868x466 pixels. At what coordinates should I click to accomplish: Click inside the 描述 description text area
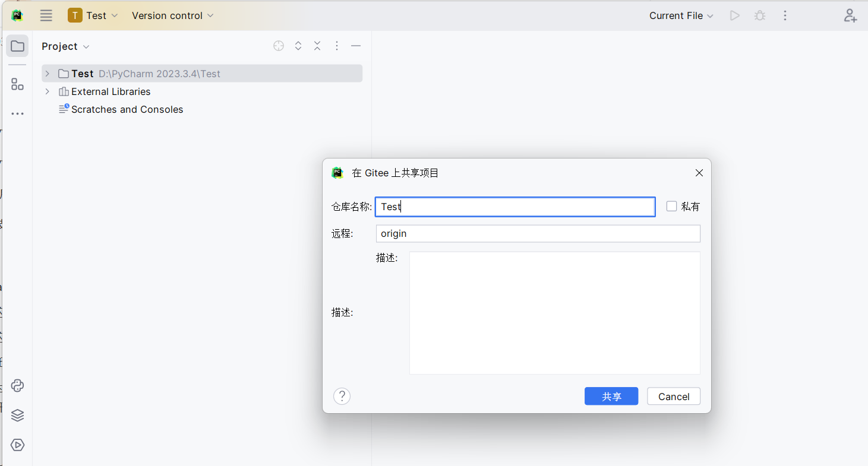(555, 313)
